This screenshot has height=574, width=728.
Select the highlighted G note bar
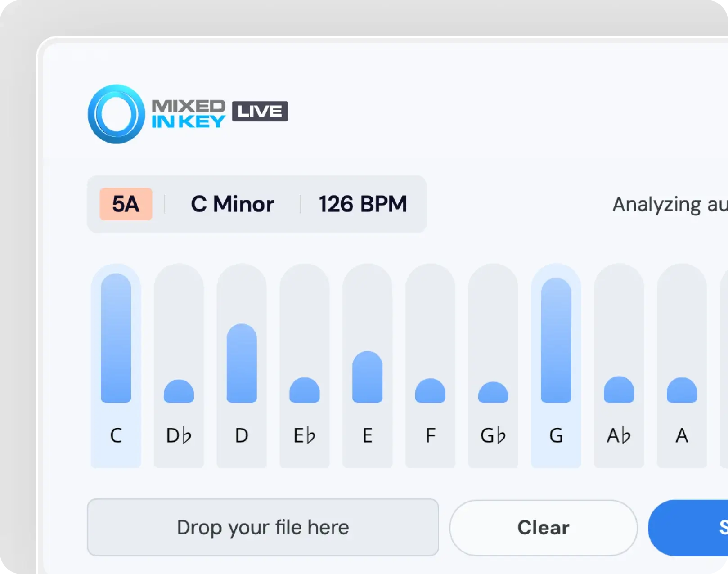[x=556, y=341]
